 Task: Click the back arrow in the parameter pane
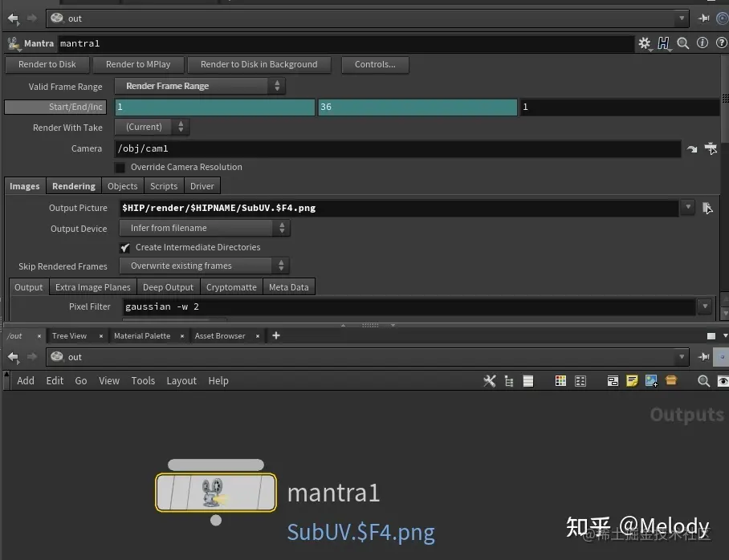point(13,18)
